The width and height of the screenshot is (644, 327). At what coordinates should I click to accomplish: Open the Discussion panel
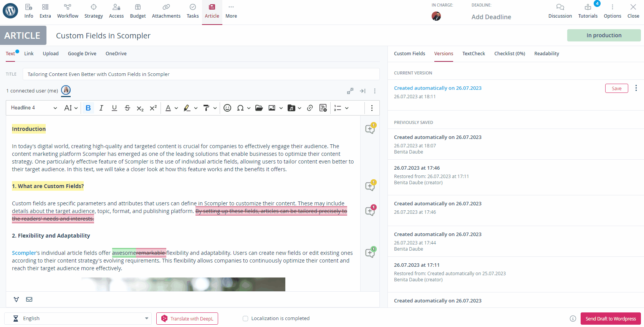pos(560,11)
